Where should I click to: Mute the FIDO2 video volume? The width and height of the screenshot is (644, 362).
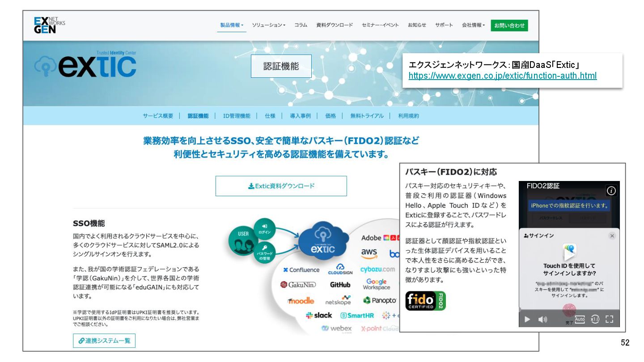pos(542,319)
